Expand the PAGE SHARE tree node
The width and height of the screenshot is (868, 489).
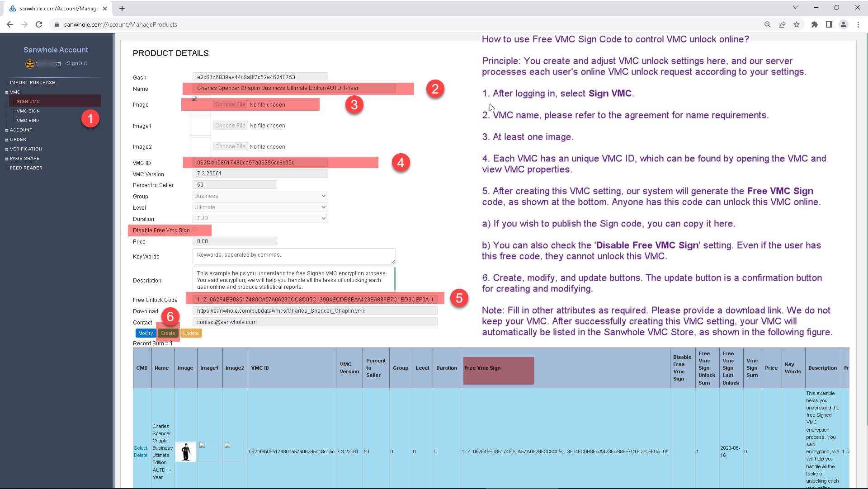point(7,159)
